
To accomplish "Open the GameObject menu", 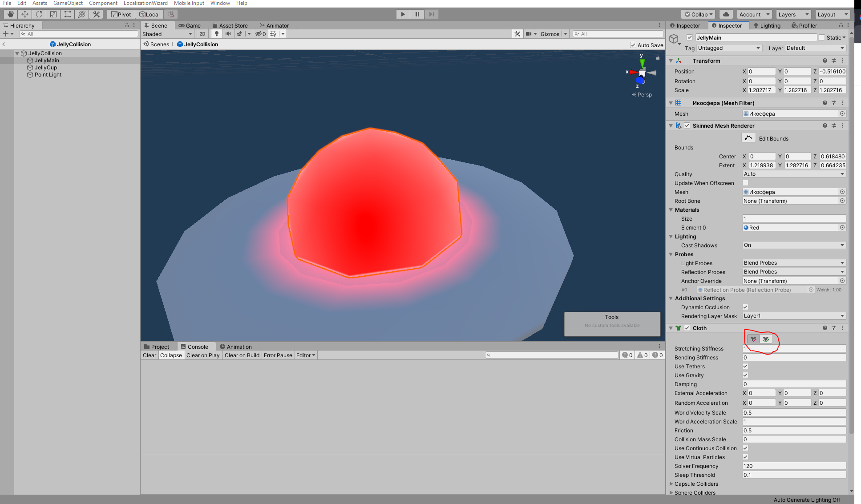I will pyautogui.click(x=68, y=3).
